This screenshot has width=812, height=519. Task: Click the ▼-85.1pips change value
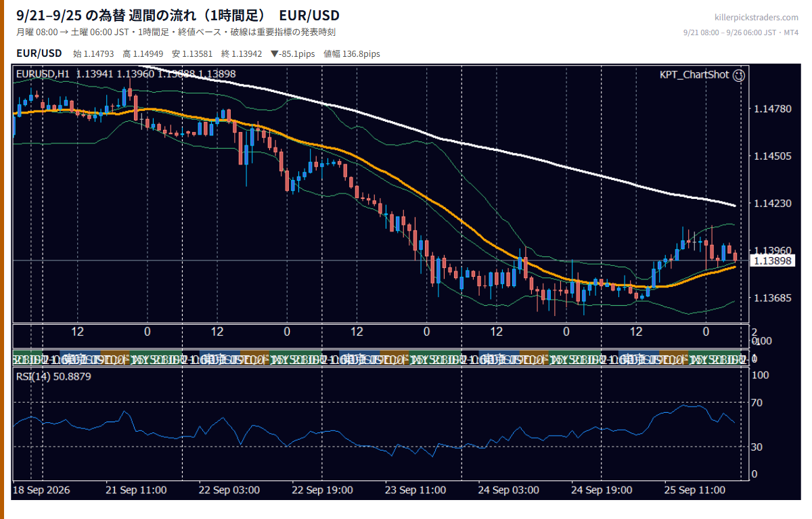(294, 53)
